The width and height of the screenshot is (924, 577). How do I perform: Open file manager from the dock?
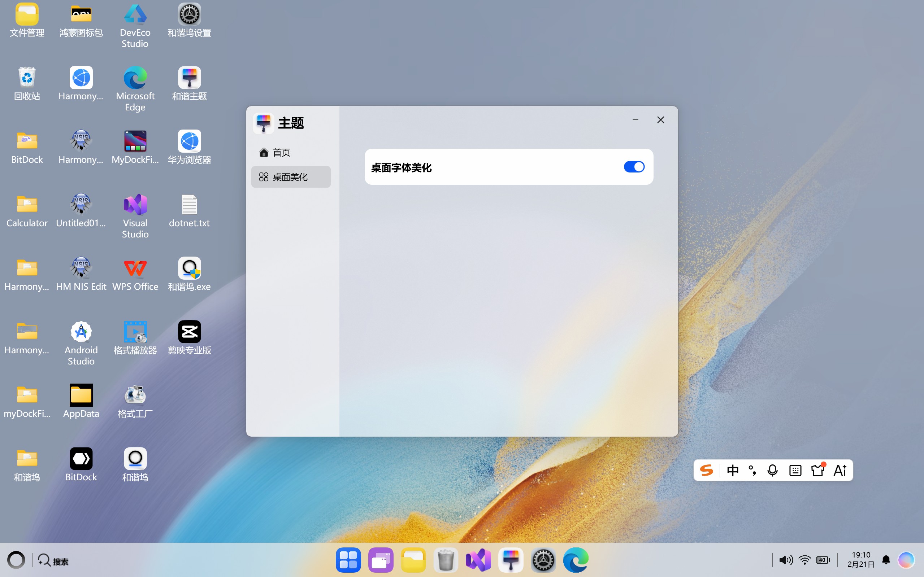click(x=413, y=560)
